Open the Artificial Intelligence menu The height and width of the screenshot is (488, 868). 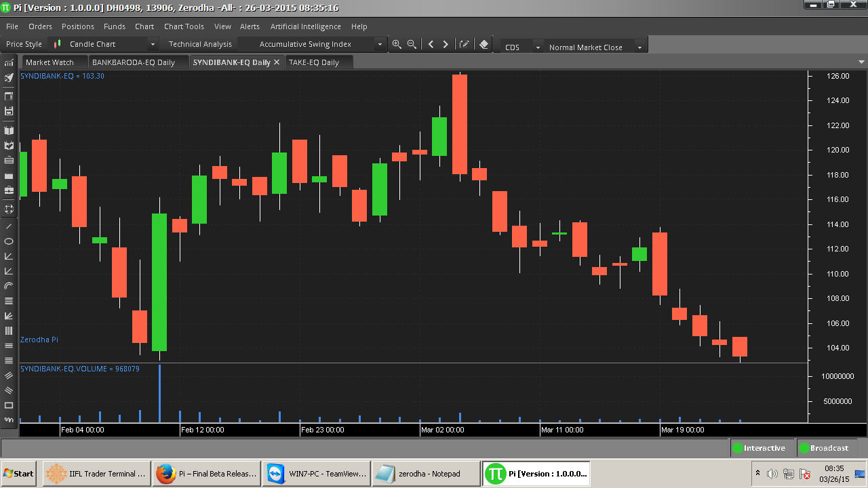[306, 26]
